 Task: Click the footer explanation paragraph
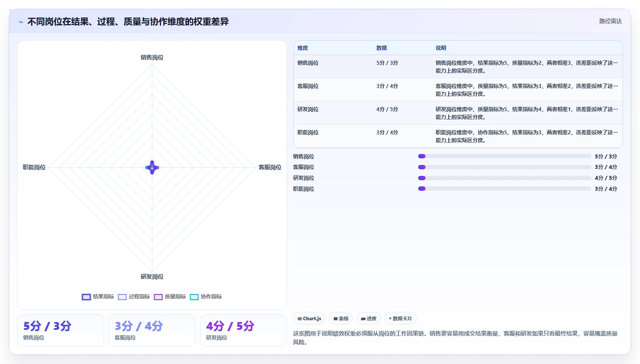(455, 338)
